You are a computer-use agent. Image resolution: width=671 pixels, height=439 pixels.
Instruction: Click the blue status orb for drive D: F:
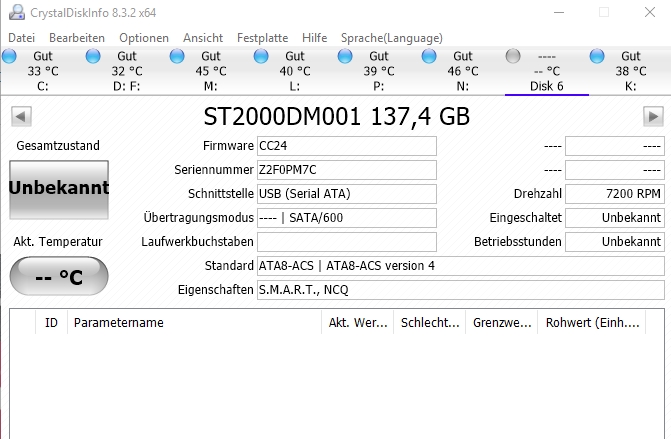pos(93,56)
